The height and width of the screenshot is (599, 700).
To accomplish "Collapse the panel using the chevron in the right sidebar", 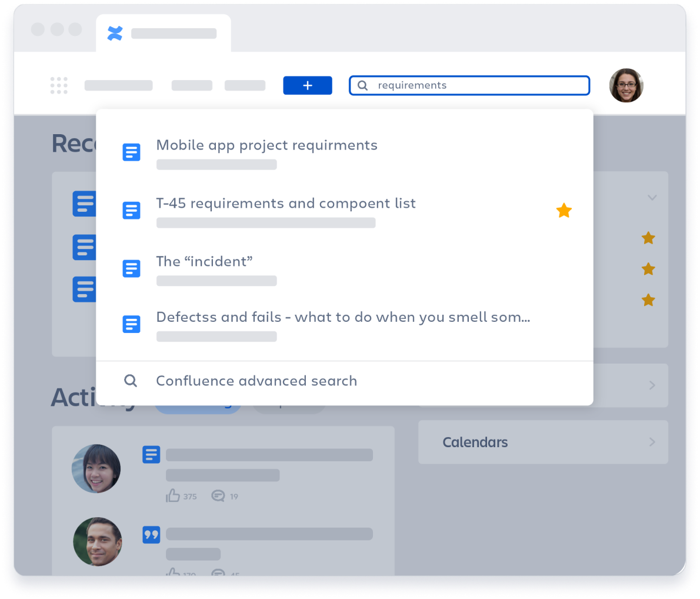I will point(652,198).
